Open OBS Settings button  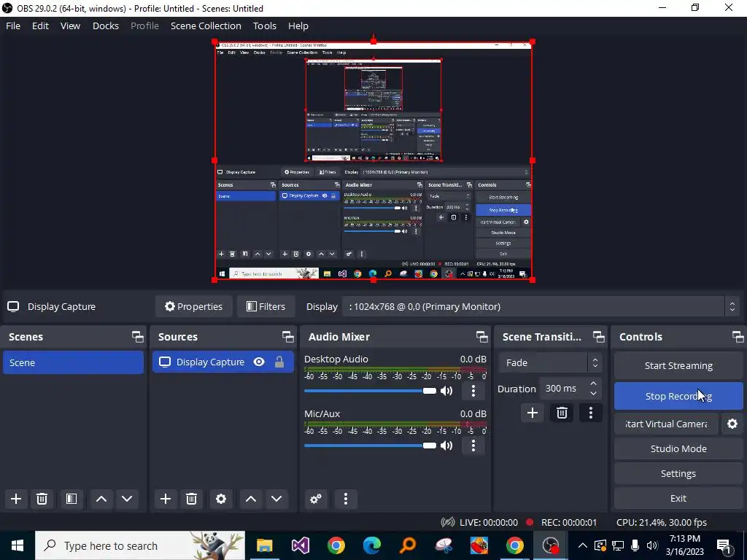tap(678, 473)
